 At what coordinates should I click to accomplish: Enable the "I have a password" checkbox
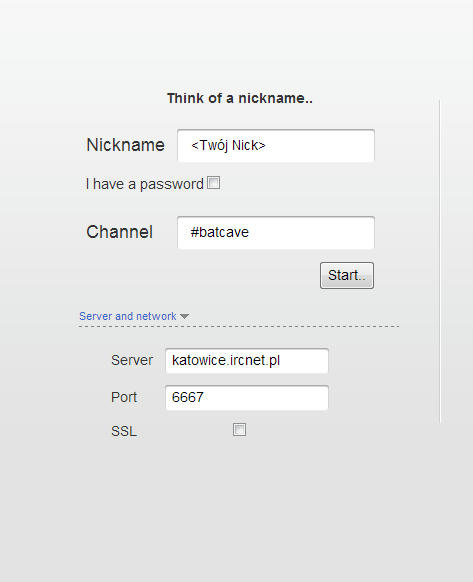coord(213,183)
